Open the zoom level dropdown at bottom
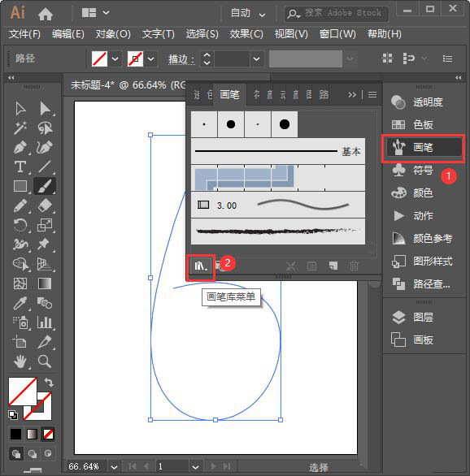 [x=114, y=467]
